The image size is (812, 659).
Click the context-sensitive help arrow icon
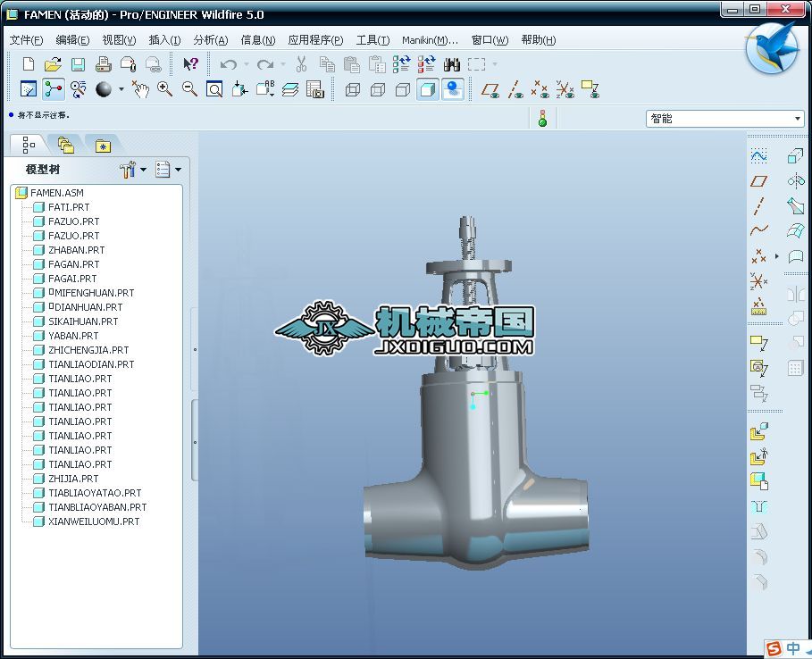click(190, 64)
